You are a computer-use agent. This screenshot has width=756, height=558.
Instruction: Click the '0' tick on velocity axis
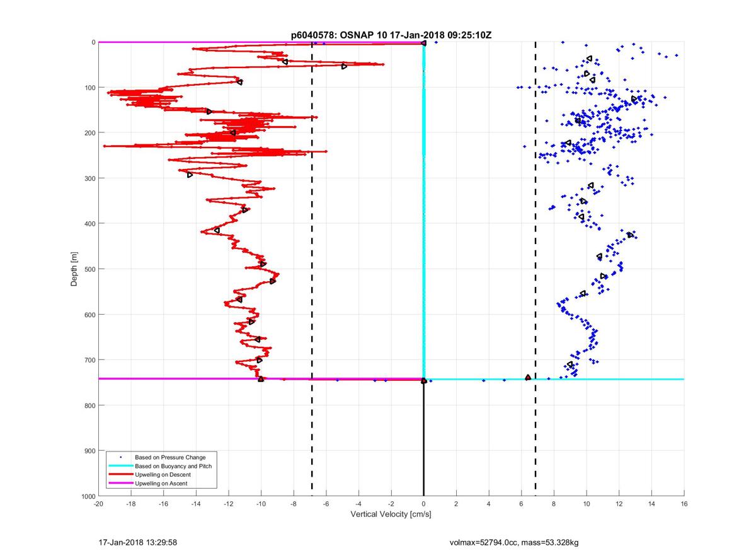pos(424,504)
